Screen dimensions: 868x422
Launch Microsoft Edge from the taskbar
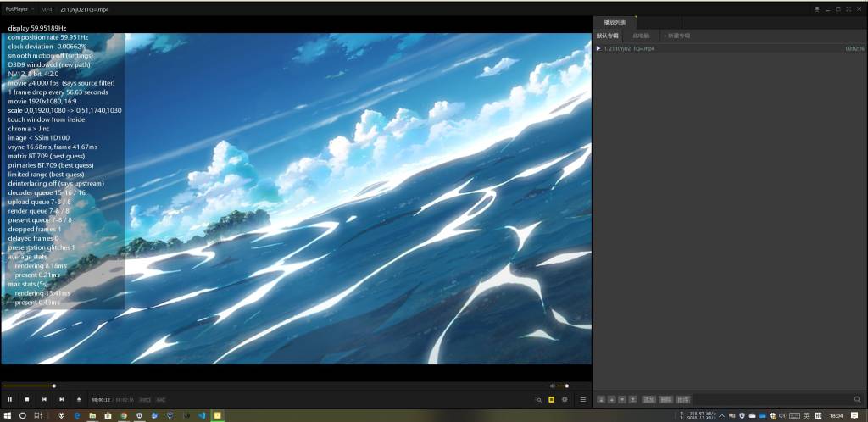pos(77,415)
